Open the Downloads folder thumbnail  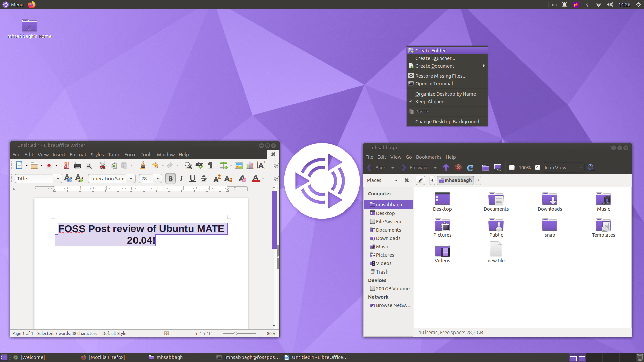[x=550, y=202]
